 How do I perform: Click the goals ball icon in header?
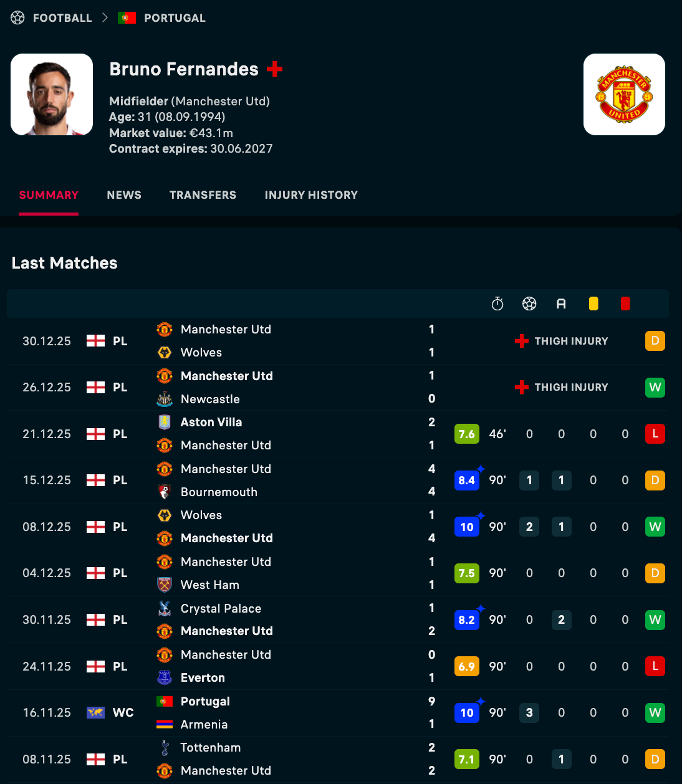[529, 304]
